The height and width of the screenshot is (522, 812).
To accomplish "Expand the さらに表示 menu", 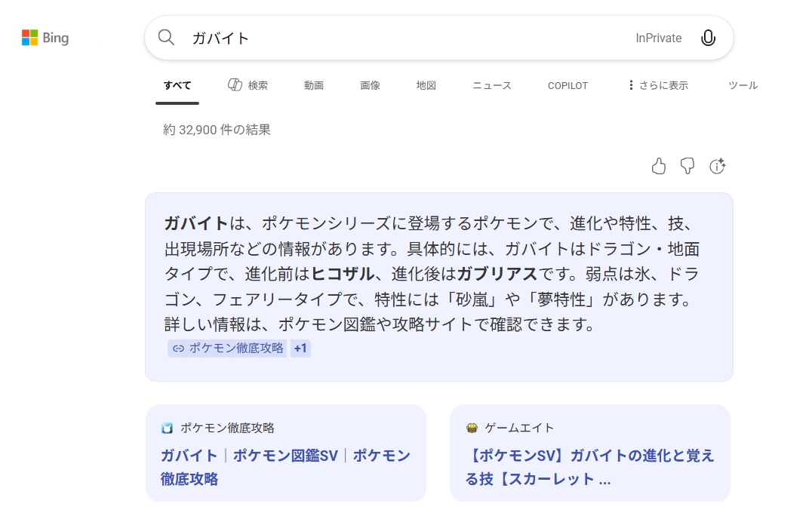I will pyautogui.click(x=657, y=85).
